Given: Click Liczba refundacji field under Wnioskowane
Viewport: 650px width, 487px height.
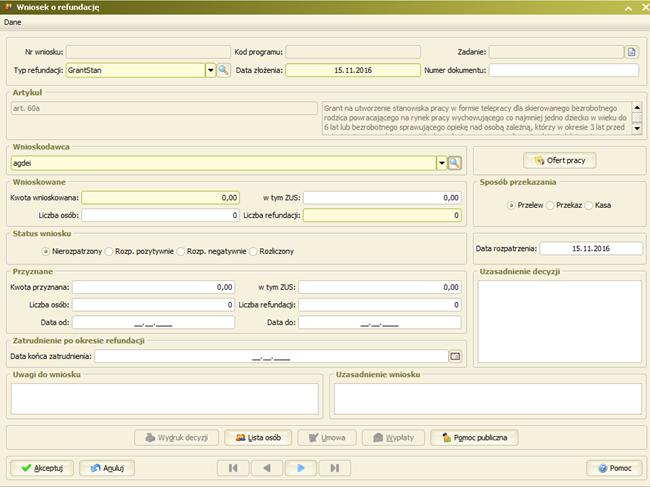Looking at the screenshot, I should (x=382, y=215).
